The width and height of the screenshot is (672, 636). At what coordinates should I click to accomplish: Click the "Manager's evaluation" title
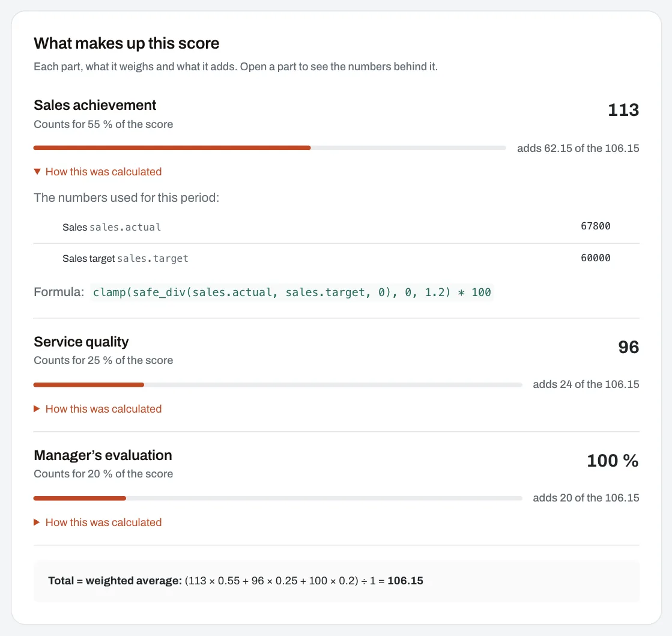103,455
